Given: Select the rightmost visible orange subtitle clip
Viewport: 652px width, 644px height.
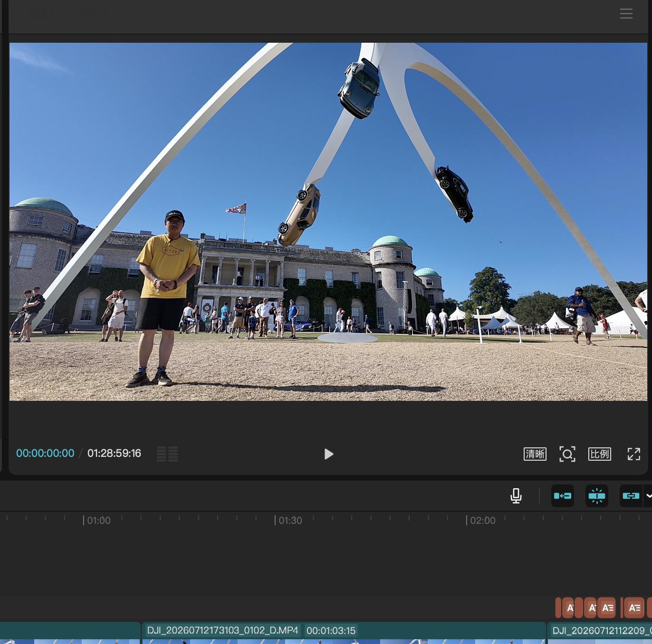Looking at the screenshot, I should click(x=650, y=607).
